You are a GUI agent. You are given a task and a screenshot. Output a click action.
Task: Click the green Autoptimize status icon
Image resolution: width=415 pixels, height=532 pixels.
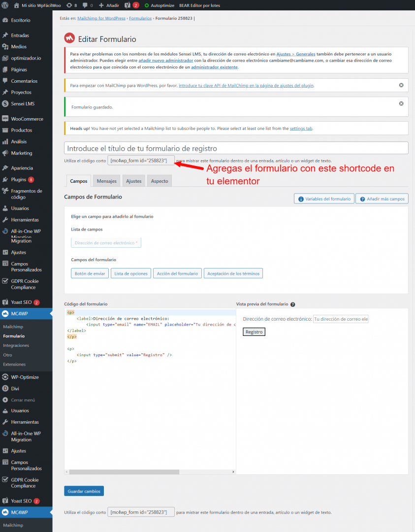click(147, 5)
